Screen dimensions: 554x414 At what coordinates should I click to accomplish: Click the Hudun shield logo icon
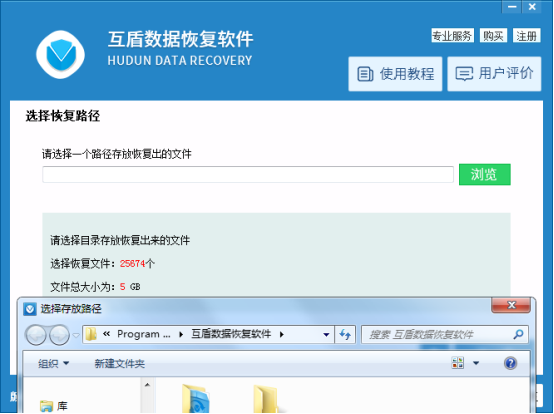tap(60, 54)
